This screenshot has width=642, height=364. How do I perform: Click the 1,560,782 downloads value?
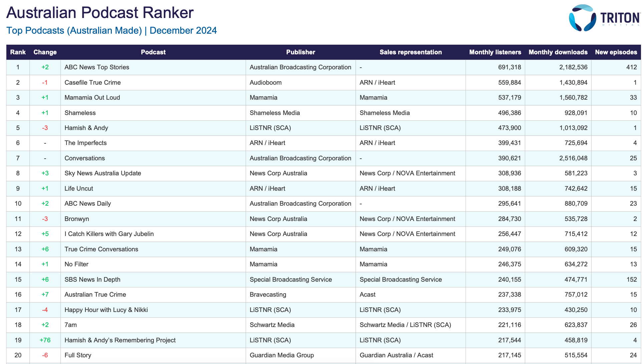pos(573,98)
